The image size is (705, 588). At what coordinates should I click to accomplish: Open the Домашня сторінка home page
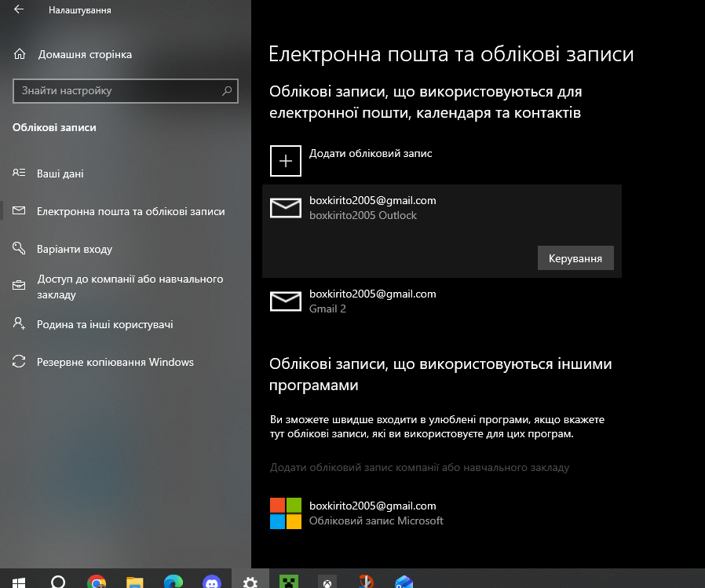pos(72,54)
